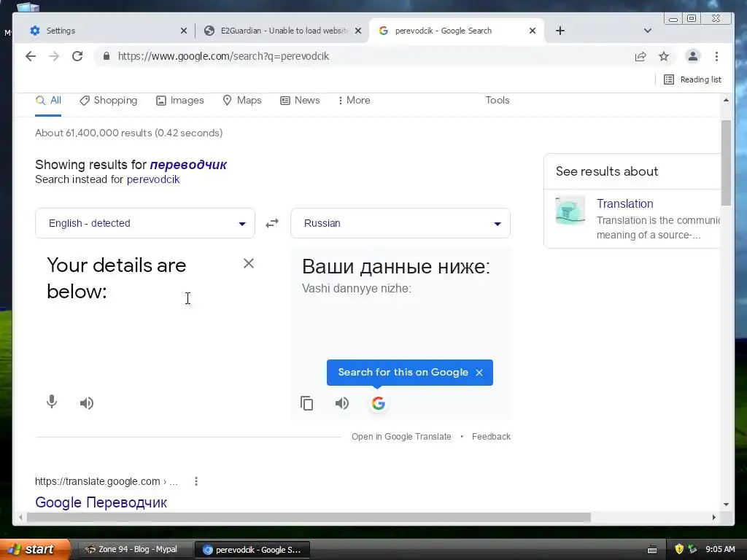Search translation using the Google G icon
The image size is (747, 560).
[x=379, y=403]
